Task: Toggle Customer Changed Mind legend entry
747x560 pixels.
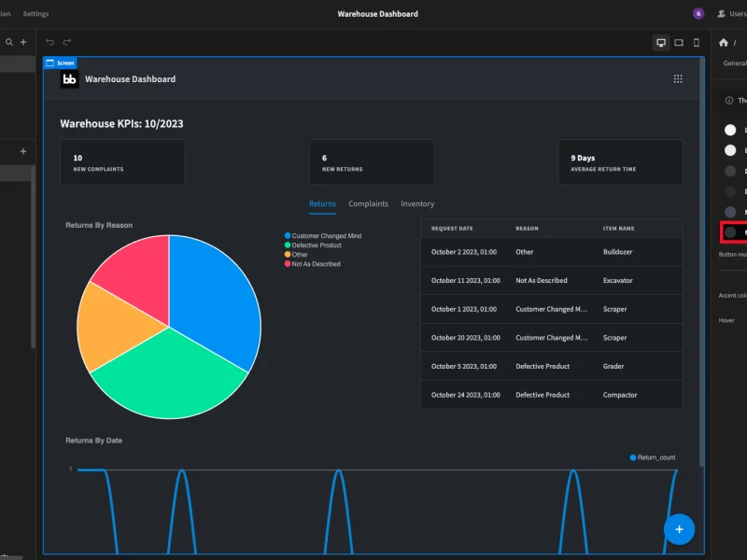Action: tap(326, 236)
